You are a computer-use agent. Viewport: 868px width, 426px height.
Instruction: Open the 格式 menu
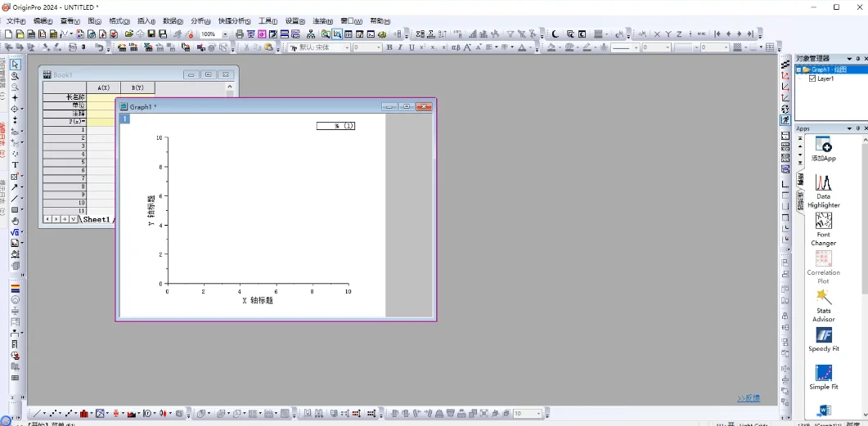point(119,21)
